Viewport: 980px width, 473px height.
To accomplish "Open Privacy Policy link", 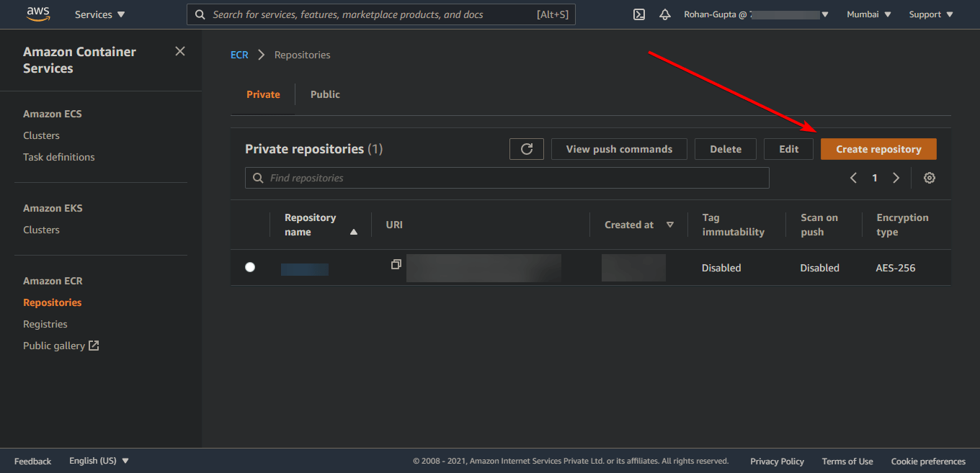I will pos(777,461).
